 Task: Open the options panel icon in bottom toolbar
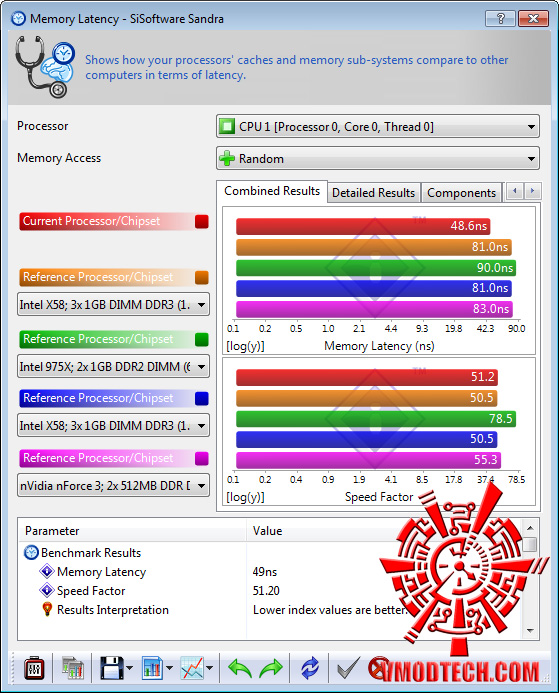tap(34, 668)
